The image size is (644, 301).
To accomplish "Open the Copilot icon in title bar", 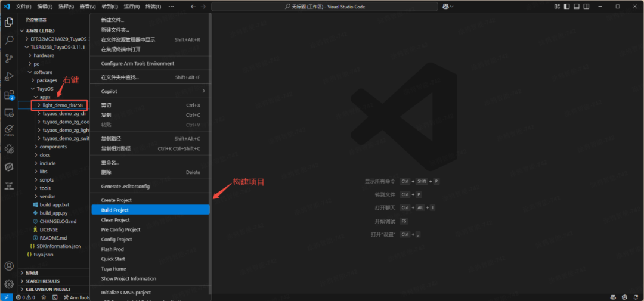I will [x=445, y=7].
